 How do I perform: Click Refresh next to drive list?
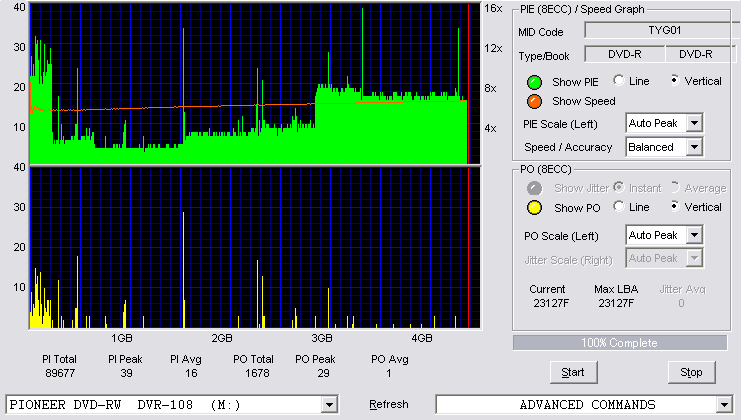[389, 405]
